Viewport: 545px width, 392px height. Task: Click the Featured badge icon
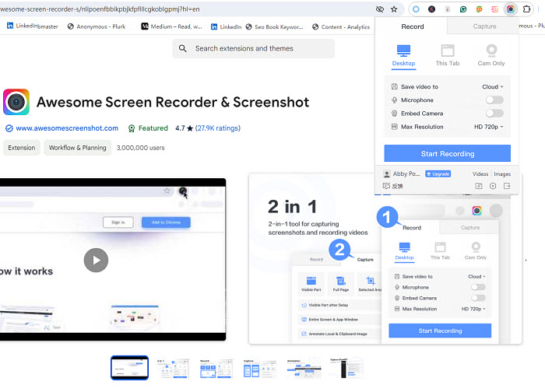point(132,128)
